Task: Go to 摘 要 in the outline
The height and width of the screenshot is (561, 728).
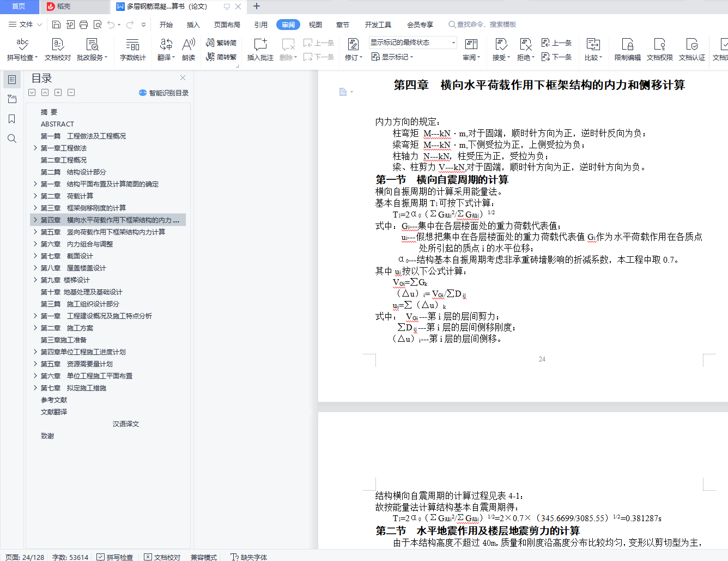Action: coord(49,112)
